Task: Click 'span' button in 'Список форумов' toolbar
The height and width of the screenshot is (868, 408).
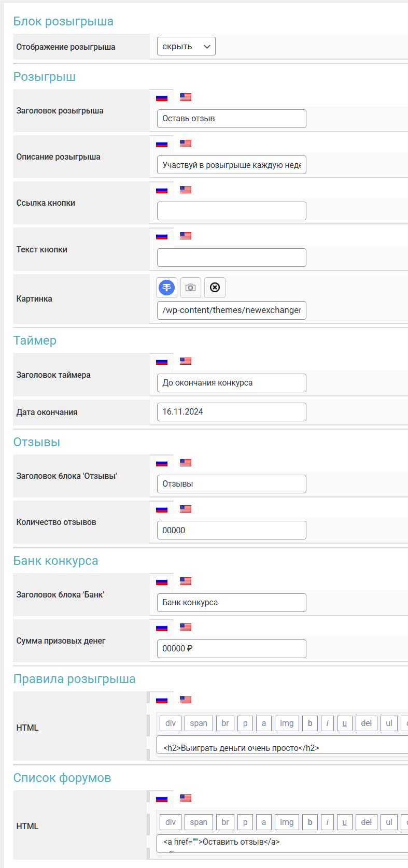Action: point(199,822)
